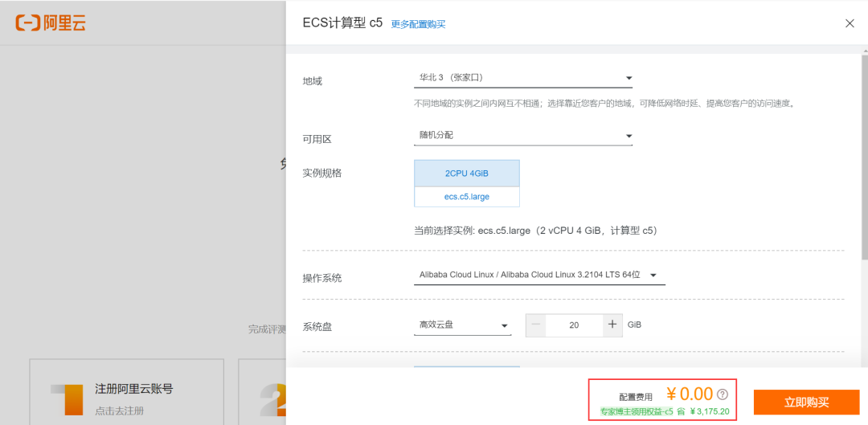Click the Aliyun logo in the header
This screenshot has height=425, width=868.
(x=51, y=22)
